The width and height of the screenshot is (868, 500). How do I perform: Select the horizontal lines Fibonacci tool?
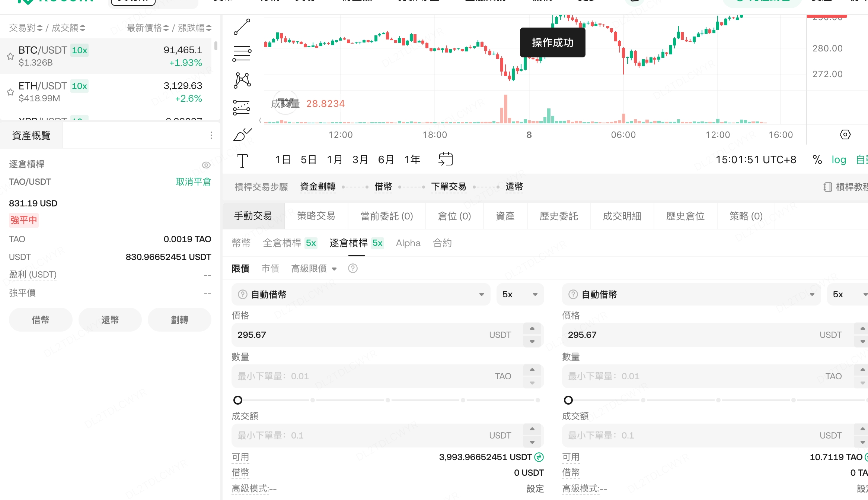[x=242, y=54]
